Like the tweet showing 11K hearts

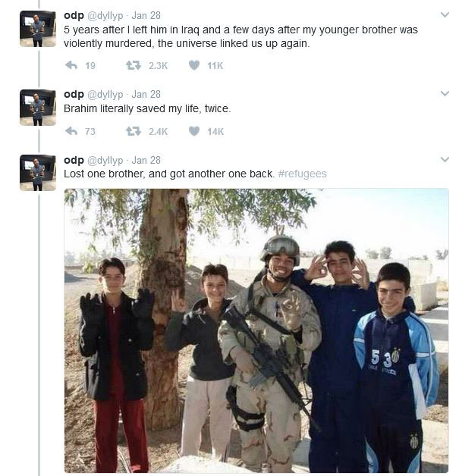(x=194, y=65)
